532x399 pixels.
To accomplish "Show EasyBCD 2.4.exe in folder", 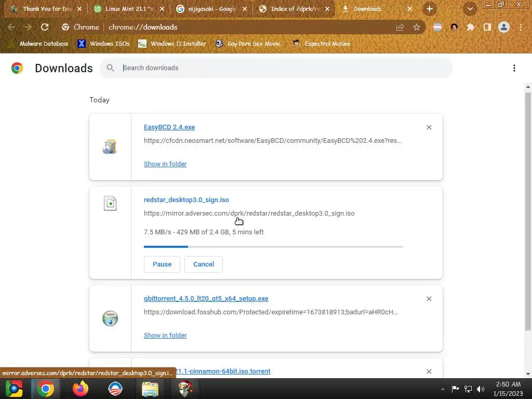I will click(165, 164).
